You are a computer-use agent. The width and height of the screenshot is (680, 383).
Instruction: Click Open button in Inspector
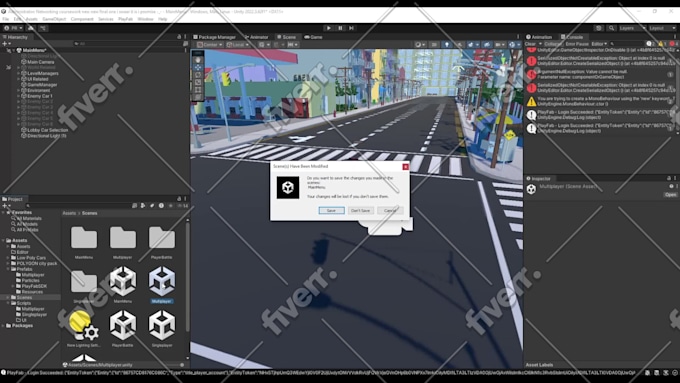tap(670, 195)
